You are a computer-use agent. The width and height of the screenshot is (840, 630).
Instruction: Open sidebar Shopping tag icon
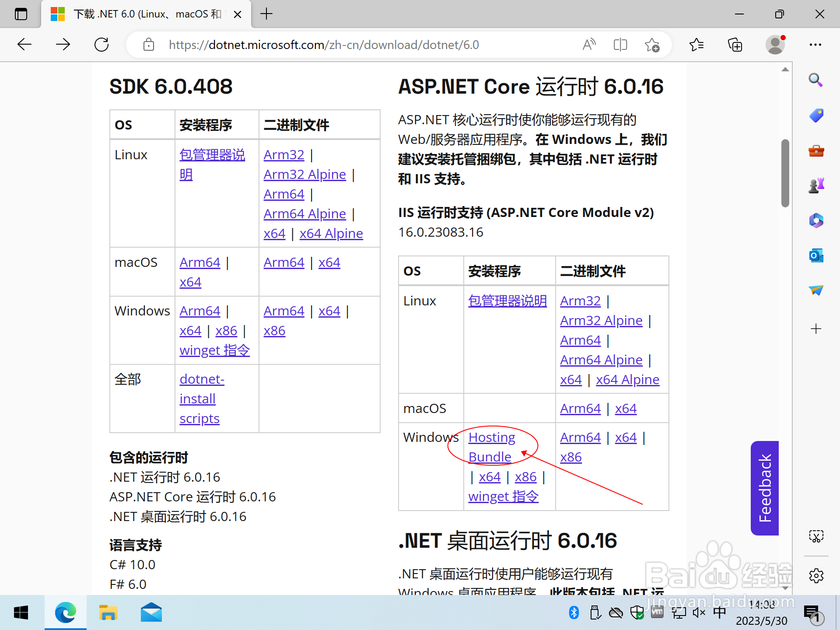coord(816,115)
